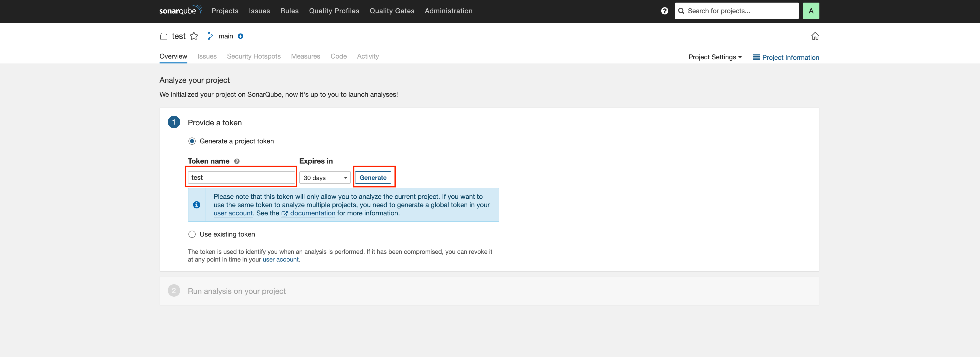Click the branch icon next to main

point(210,36)
